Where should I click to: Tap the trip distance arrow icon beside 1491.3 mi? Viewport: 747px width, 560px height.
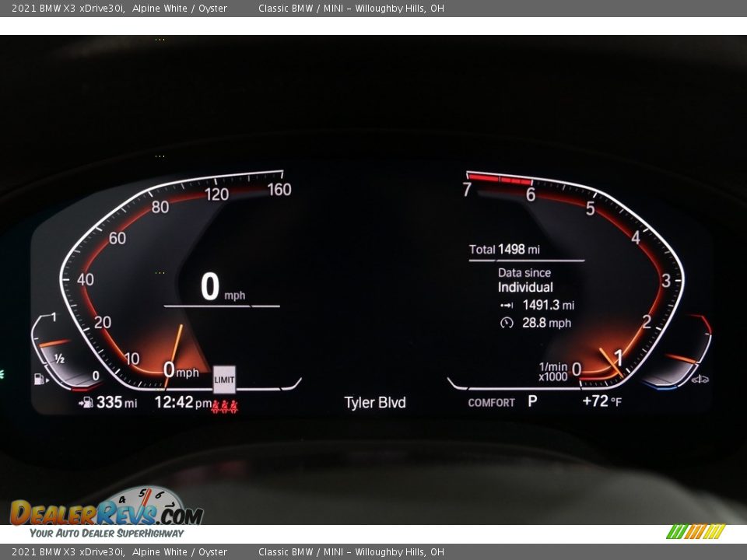coord(507,305)
